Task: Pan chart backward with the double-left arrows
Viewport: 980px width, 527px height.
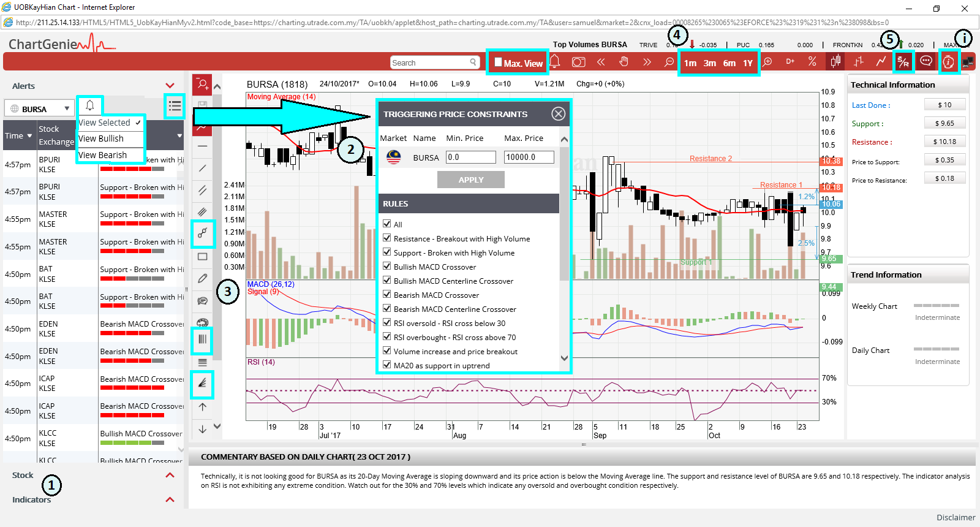Action: pos(601,62)
